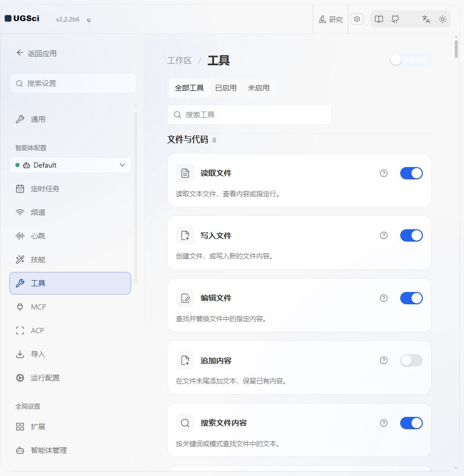Image resolution: width=464 pixels, height=476 pixels.
Task: Open 运行配置 runtime configuration
Action: (70, 378)
